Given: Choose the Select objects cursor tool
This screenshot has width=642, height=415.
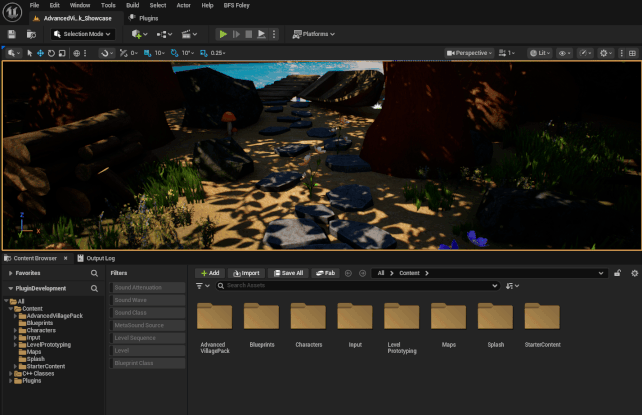Looking at the screenshot, I should click(29, 53).
